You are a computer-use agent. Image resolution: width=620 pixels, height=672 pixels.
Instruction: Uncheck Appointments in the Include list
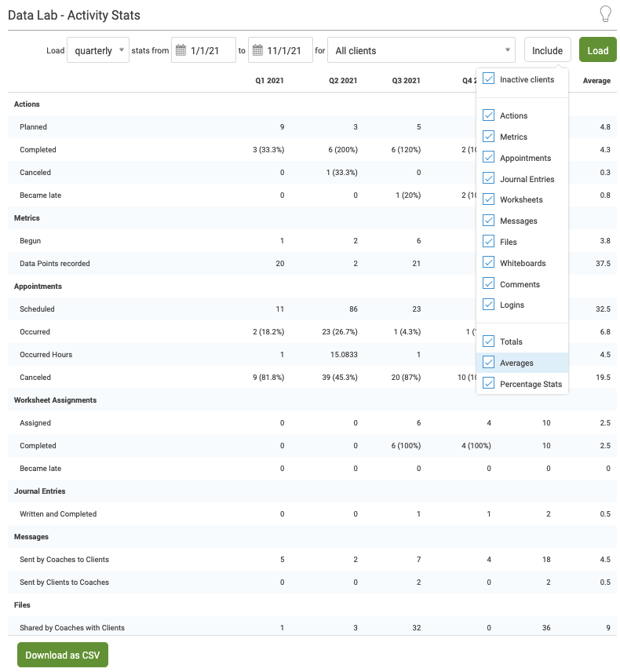coord(489,158)
